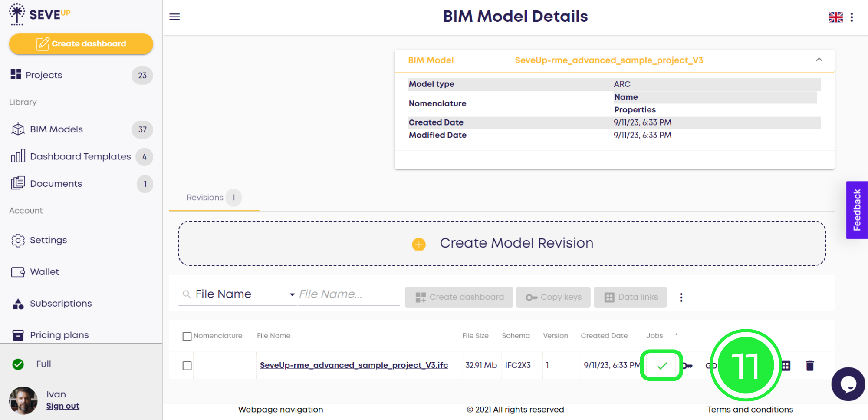This screenshot has width=868, height=420.
Task: Open the key icon on the revision row
Action: click(x=688, y=365)
